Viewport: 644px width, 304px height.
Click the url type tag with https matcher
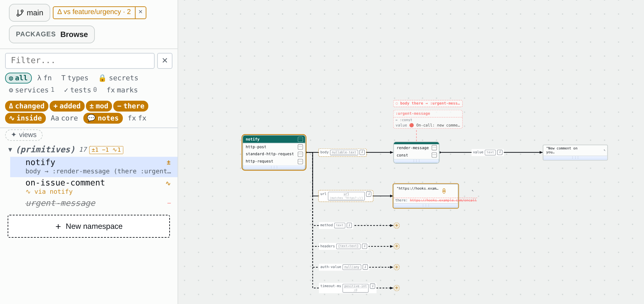[346, 196]
